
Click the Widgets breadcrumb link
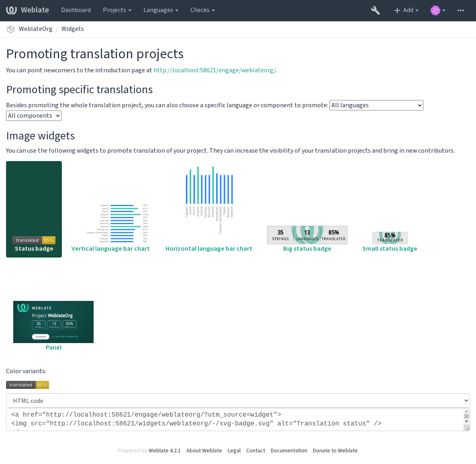click(73, 29)
